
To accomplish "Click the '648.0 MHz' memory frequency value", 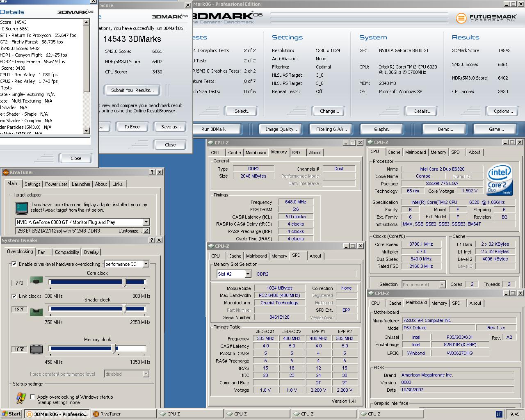I will click(296, 202).
